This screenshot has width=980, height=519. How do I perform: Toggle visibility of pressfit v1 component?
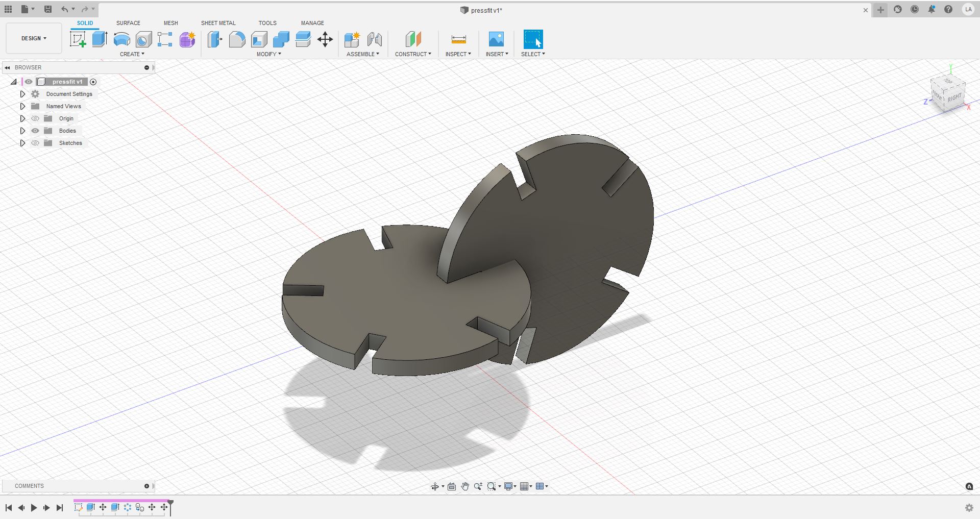click(x=29, y=82)
